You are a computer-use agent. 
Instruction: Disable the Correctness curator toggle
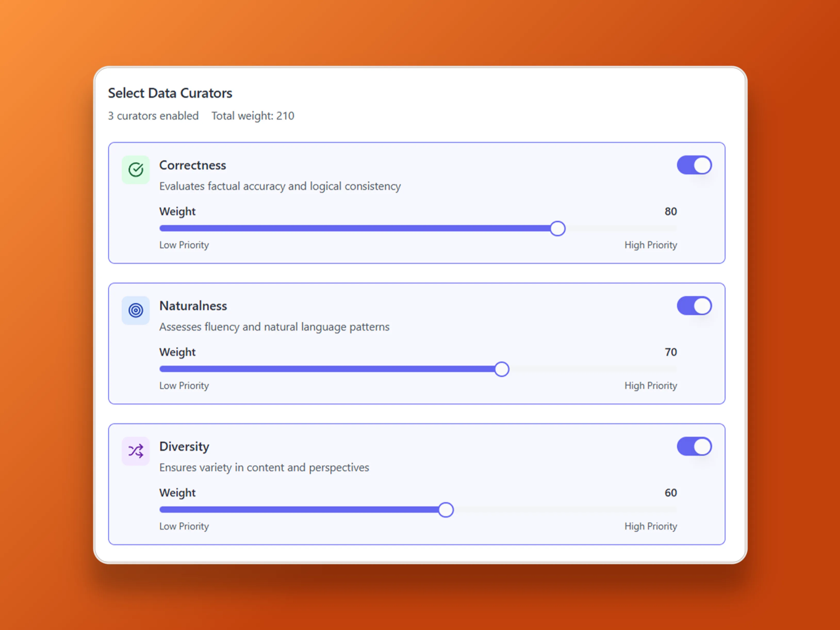694,165
